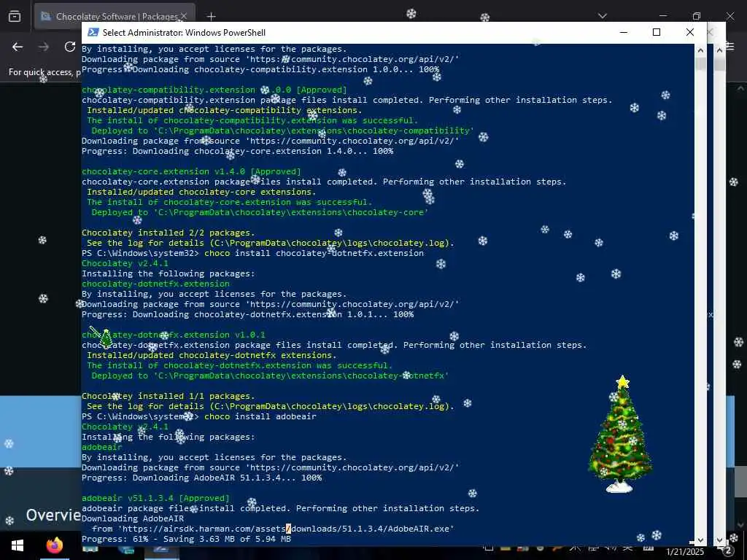Viewport: 747px width, 560px height.
Task: Close the Administrator: Windows PowerShell window
Action: tap(690, 32)
